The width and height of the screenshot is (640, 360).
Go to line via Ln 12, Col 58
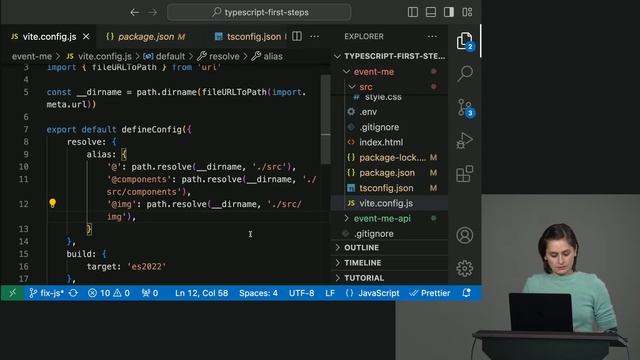[x=202, y=293]
